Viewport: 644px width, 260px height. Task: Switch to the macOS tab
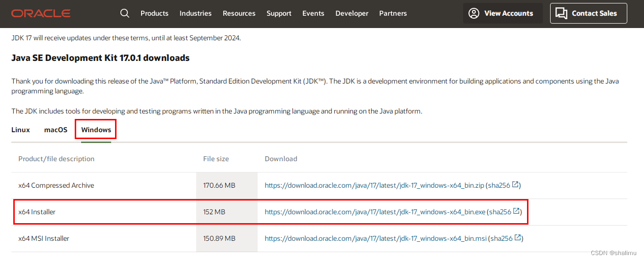point(56,130)
